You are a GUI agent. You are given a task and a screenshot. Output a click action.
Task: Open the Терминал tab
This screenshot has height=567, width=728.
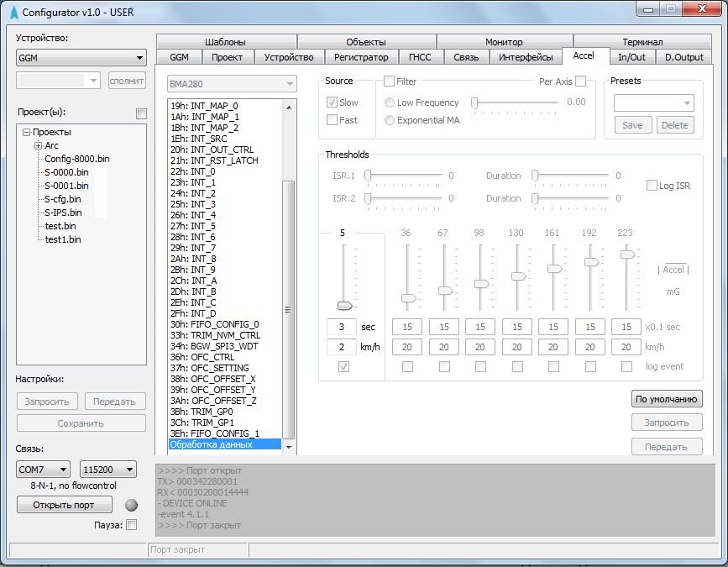coord(642,41)
